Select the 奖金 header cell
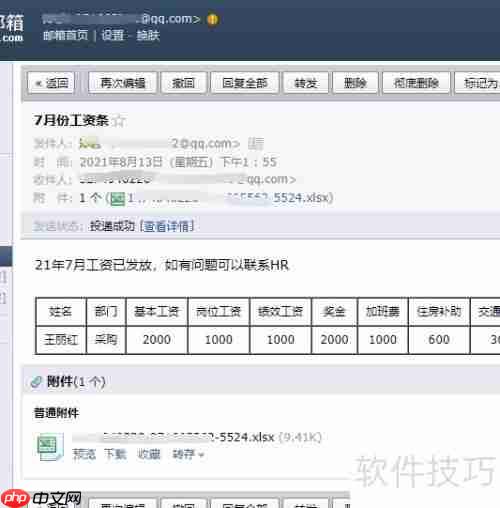 [x=334, y=312]
